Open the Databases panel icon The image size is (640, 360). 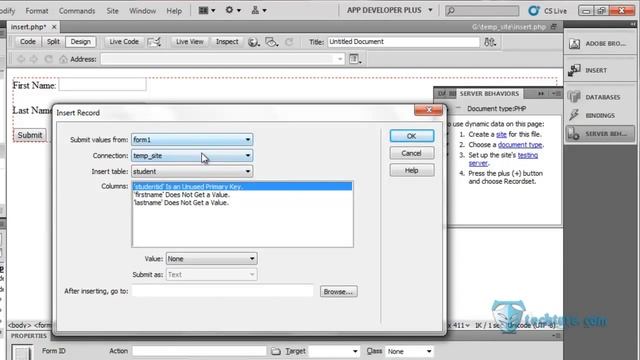pyautogui.click(x=574, y=97)
